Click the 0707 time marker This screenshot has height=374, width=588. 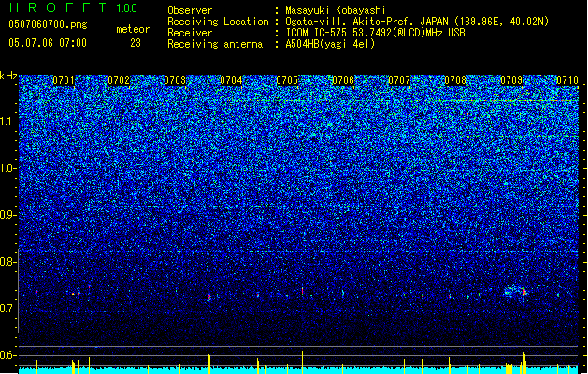[399, 80]
